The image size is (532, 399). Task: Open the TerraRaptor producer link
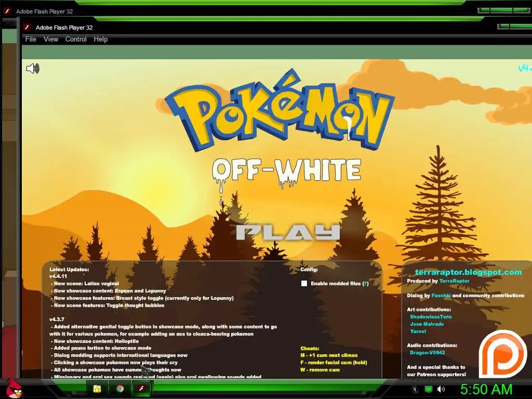click(x=454, y=281)
